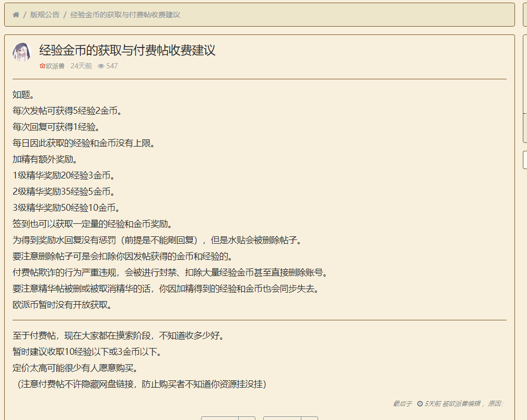Open the 版规公告 breadcrumb link
The height and width of the screenshot is (420, 527).
pyautogui.click(x=45, y=15)
